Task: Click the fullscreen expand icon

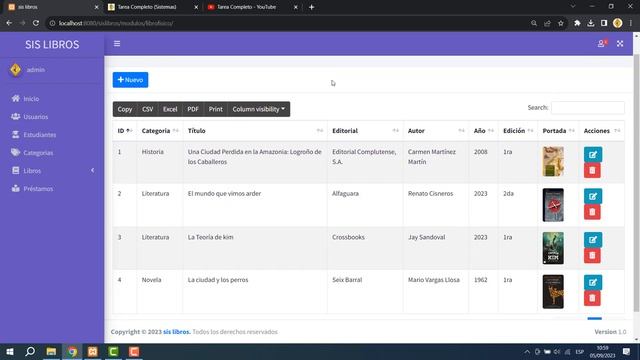Action: coord(620,44)
